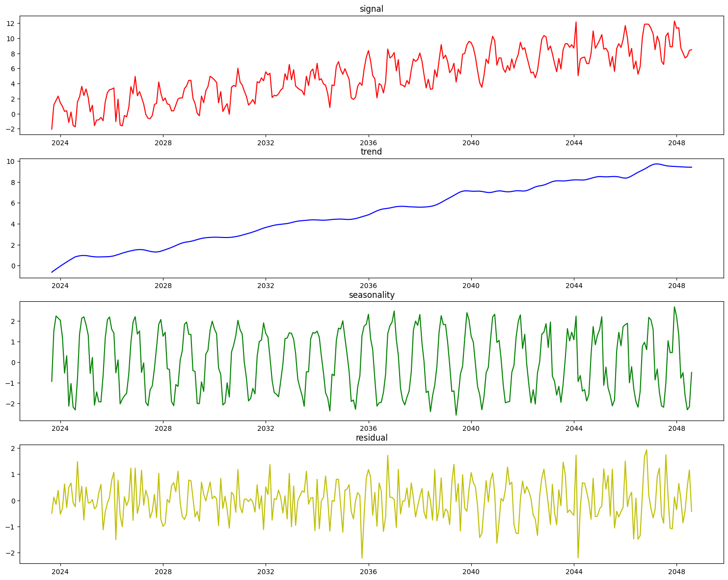The height and width of the screenshot is (580, 728).
Task: Click the 2036 x-axis label under trend plot
Action: (x=368, y=286)
